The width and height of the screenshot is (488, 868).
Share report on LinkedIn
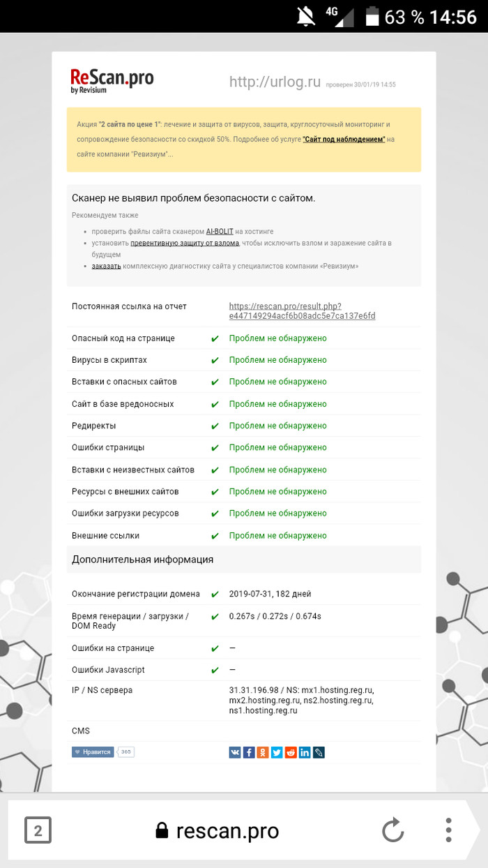[x=305, y=752]
